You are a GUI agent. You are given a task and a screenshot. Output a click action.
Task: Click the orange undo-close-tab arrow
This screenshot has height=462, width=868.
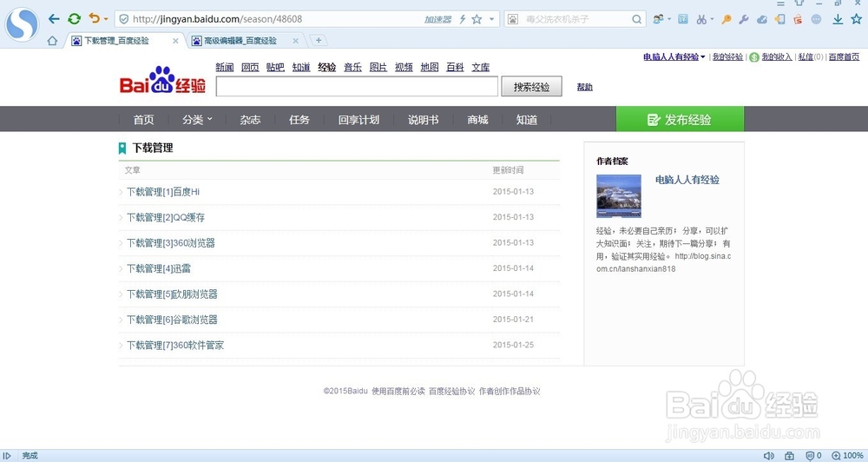coord(94,18)
